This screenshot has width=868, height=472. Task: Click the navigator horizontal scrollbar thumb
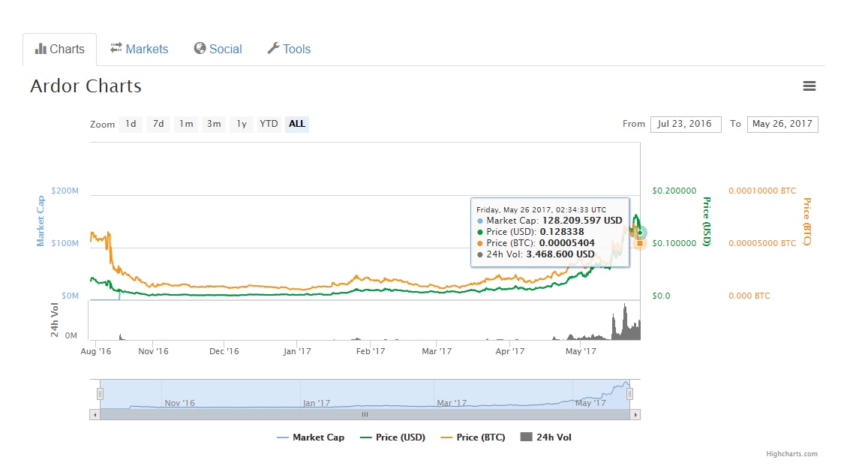point(365,414)
